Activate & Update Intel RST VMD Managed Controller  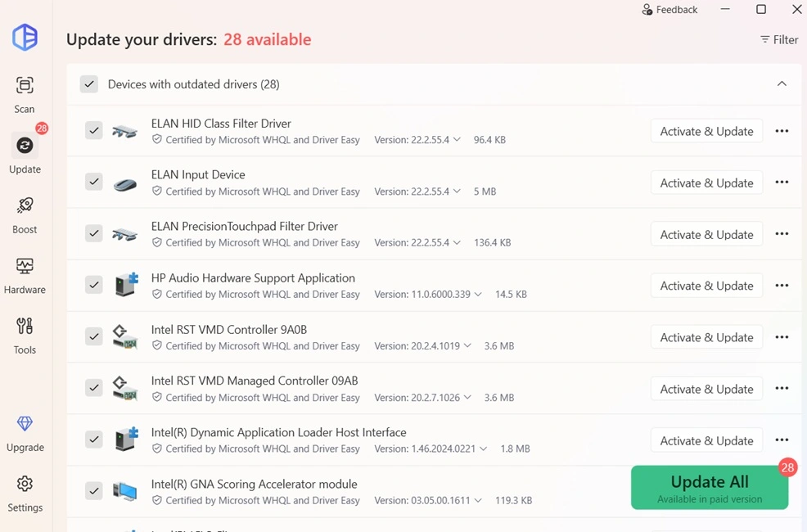click(x=706, y=389)
